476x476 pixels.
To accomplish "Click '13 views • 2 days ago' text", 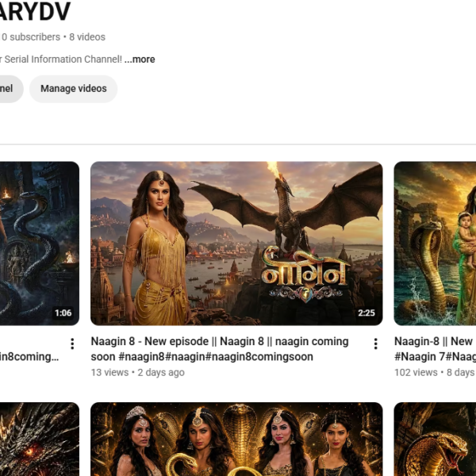I will tap(137, 373).
